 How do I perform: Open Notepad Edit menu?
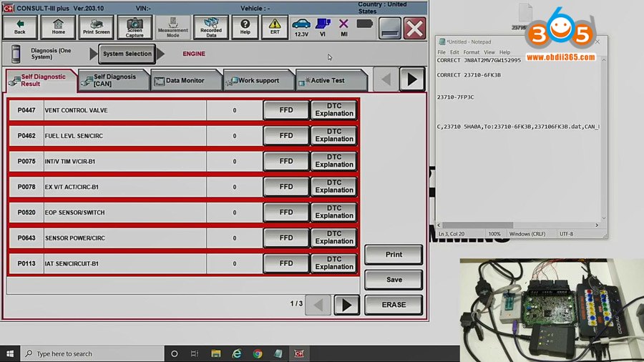tap(454, 52)
